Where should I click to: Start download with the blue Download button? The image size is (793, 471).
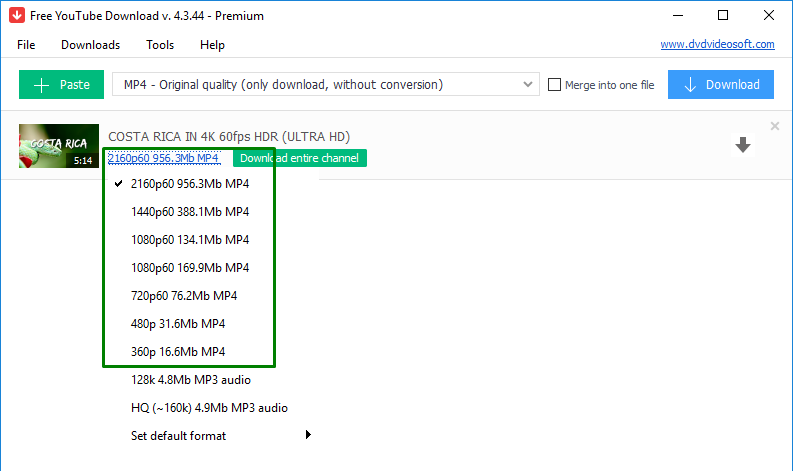(721, 84)
